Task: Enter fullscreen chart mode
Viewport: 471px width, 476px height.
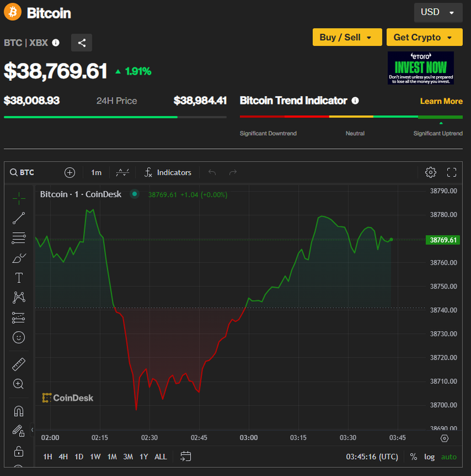Action: pos(452,172)
